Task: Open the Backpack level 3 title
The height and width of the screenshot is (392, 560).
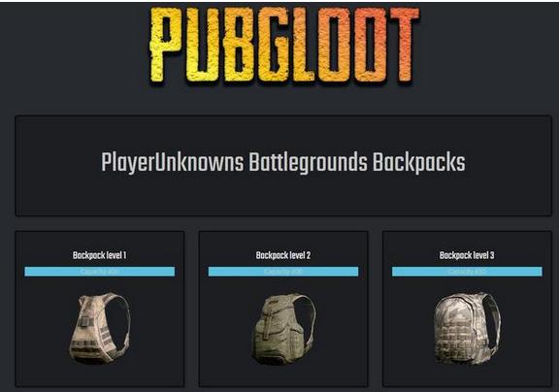Action: (x=467, y=255)
